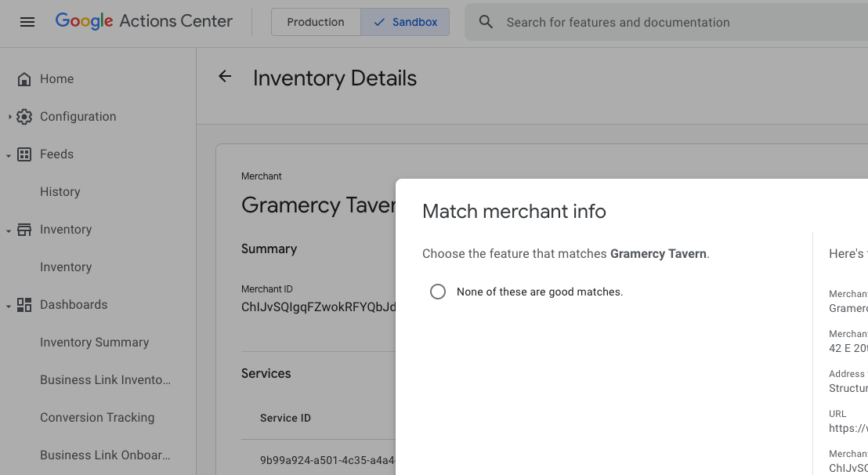Click the Match merchant info dialog title
Image resolution: width=868 pixels, height=475 pixels.
[514, 212]
